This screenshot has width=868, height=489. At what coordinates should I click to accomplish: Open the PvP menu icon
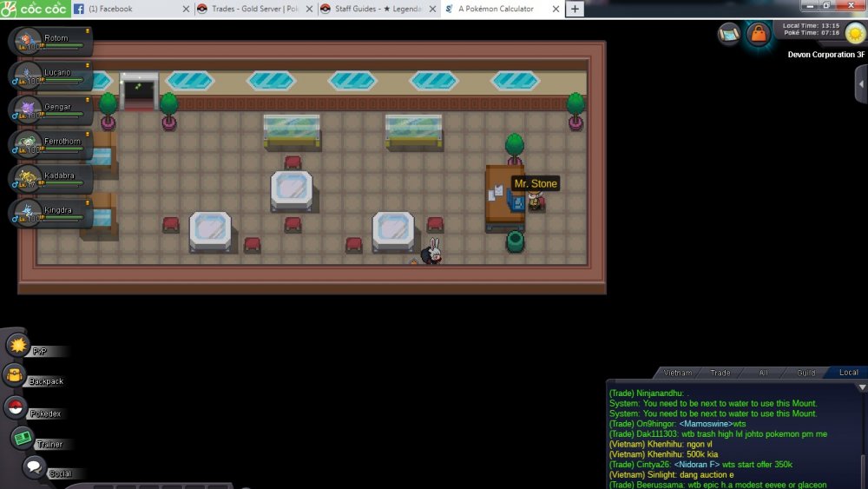pyautogui.click(x=17, y=345)
